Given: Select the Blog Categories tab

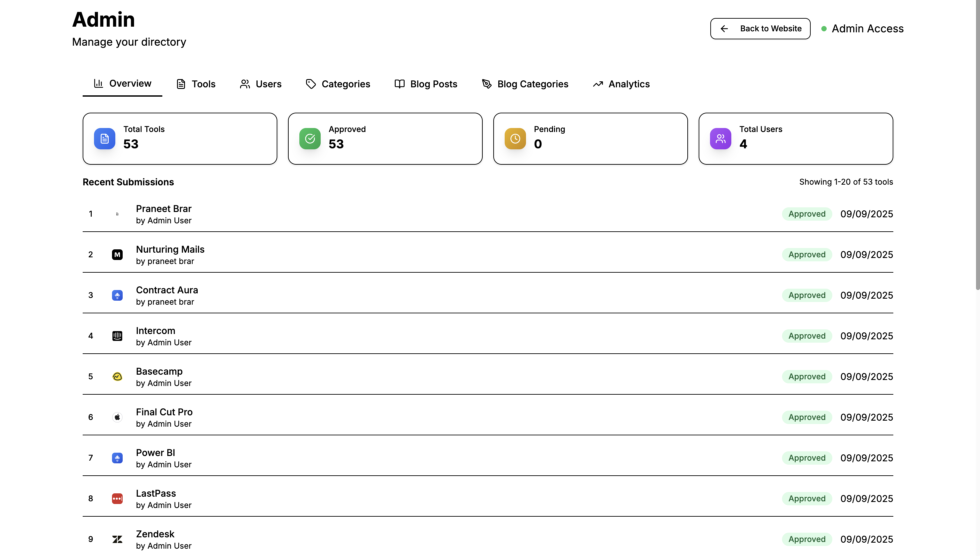Looking at the screenshot, I should pos(525,84).
